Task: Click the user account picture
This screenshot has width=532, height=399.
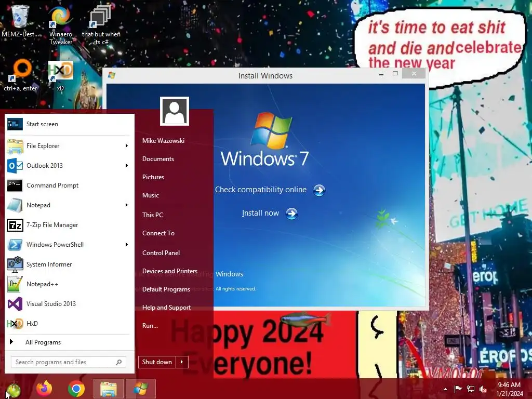Action: click(x=175, y=111)
